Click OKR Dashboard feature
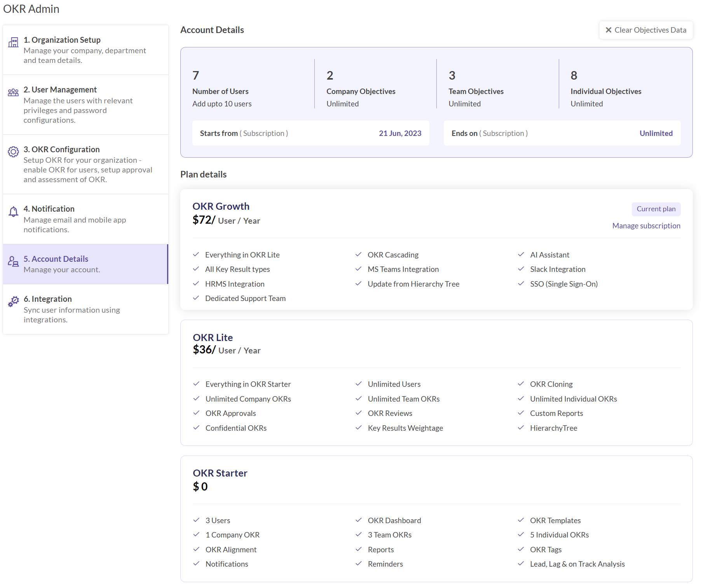Screen dimensions: 701x588 [x=394, y=520]
